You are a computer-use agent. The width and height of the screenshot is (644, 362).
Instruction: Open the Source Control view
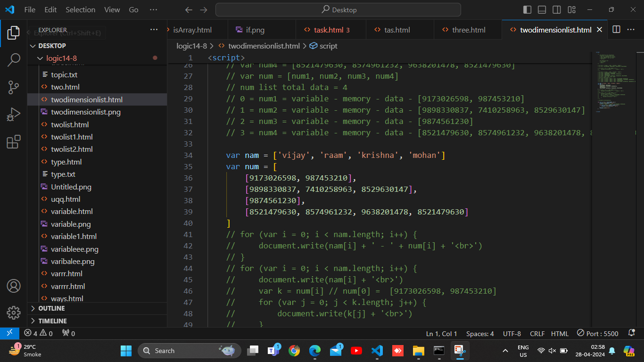coord(14,87)
